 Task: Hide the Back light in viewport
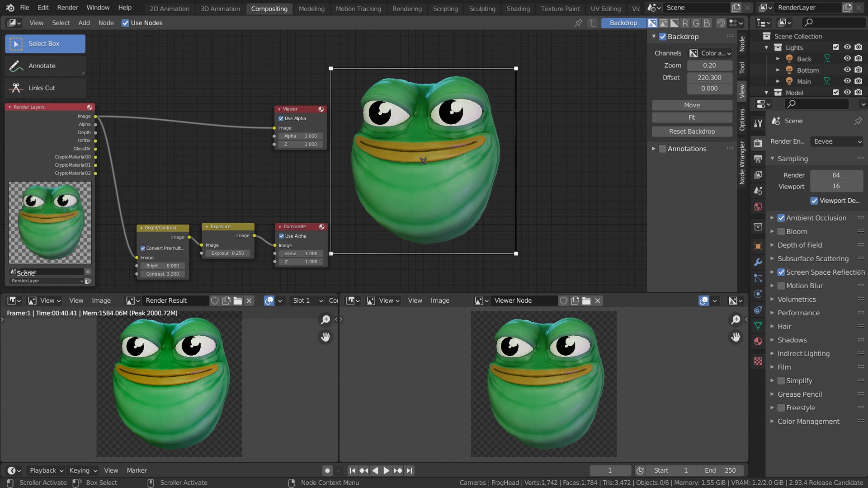(x=847, y=59)
